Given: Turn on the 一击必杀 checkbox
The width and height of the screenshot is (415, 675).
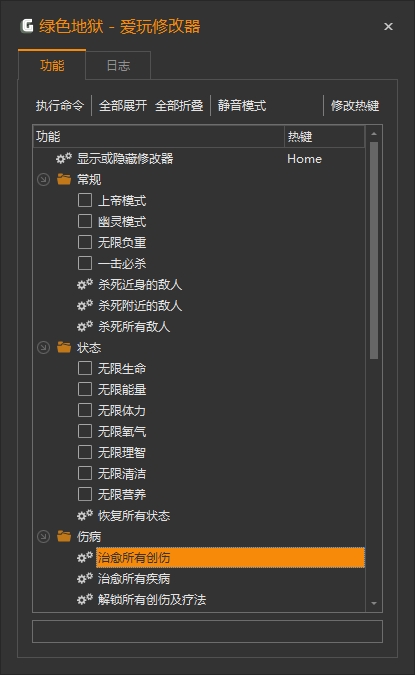Looking at the screenshot, I should point(85,263).
